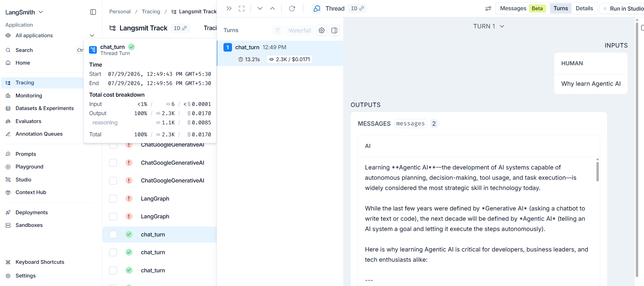
Task: Copy the Langsmit Track project ID badge
Action: coord(180,28)
